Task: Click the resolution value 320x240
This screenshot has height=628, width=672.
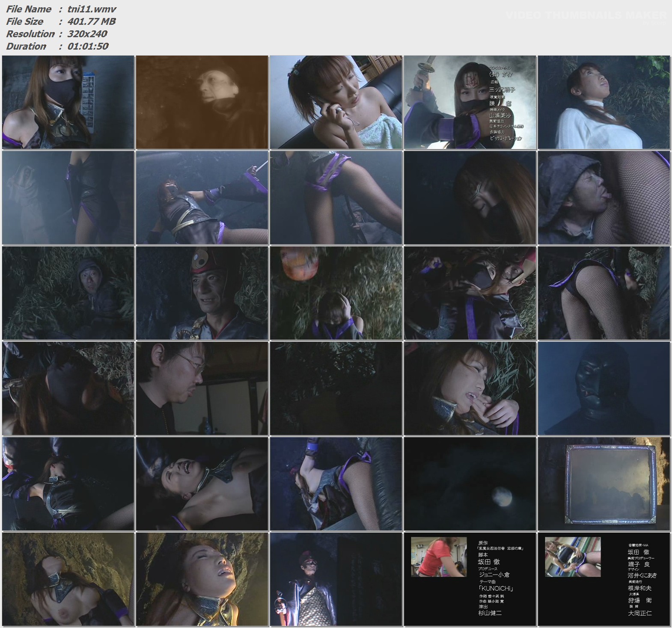Action: (x=87, y=34)
